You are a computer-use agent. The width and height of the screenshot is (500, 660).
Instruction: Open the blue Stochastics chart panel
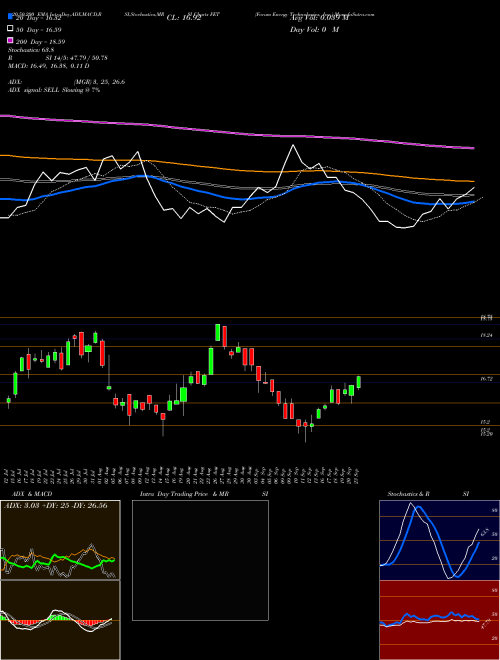point(439,540)
